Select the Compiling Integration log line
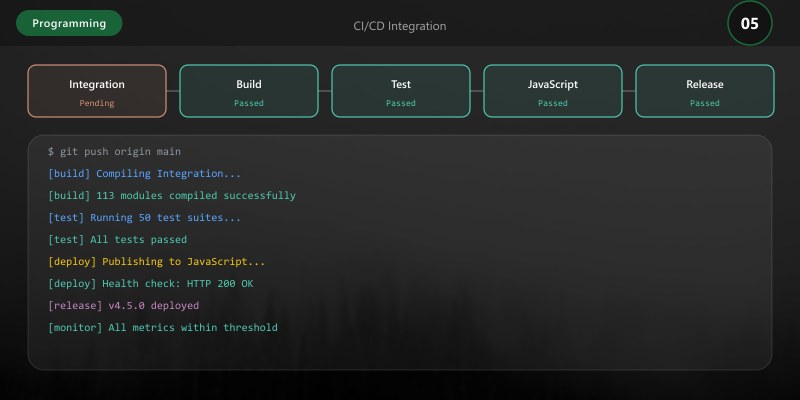The image size is (800, 400). click(144, 173)
